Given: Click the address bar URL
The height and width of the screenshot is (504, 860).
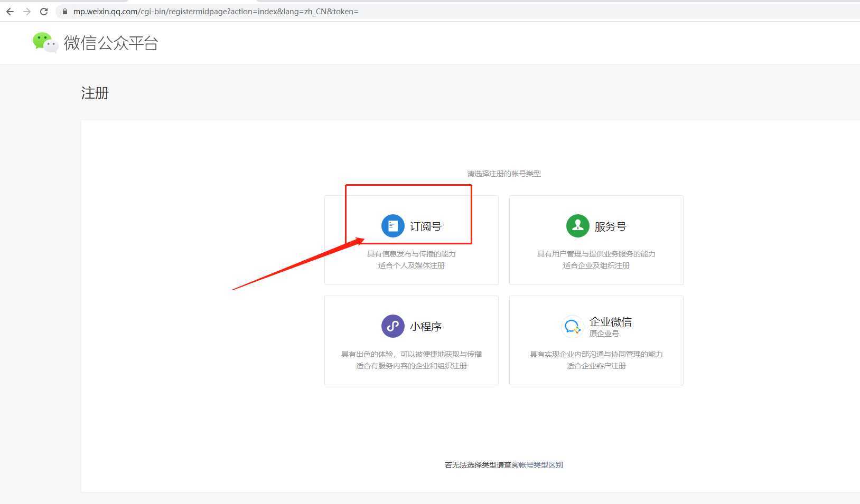Looking at the screenshot, I should (216, 12).
